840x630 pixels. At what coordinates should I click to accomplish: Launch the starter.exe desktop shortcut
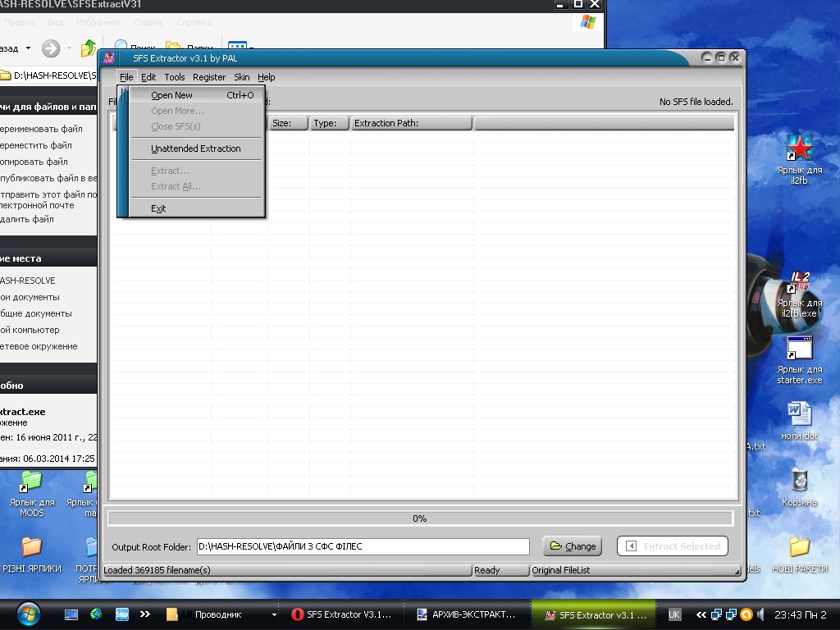click(799, 349)
